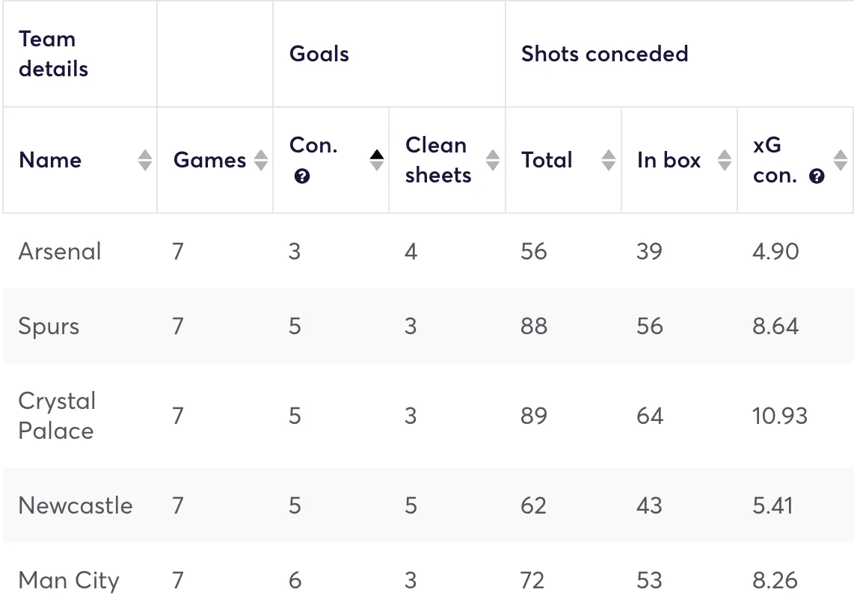Click sort arrows for xG con.
Viewport: 854px width, 616px height.
pos(841,160)
